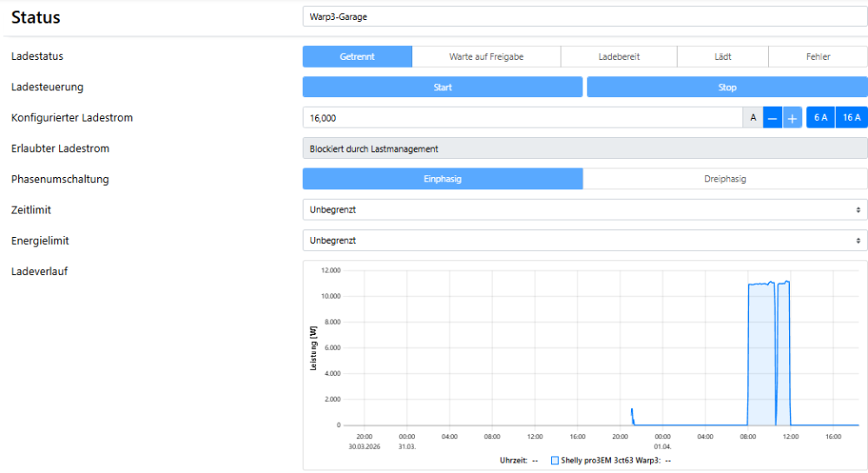The width and height of the screenshot is (868, 473).
Task: Click the plus button to increase charging current
Action: (792, 118)
